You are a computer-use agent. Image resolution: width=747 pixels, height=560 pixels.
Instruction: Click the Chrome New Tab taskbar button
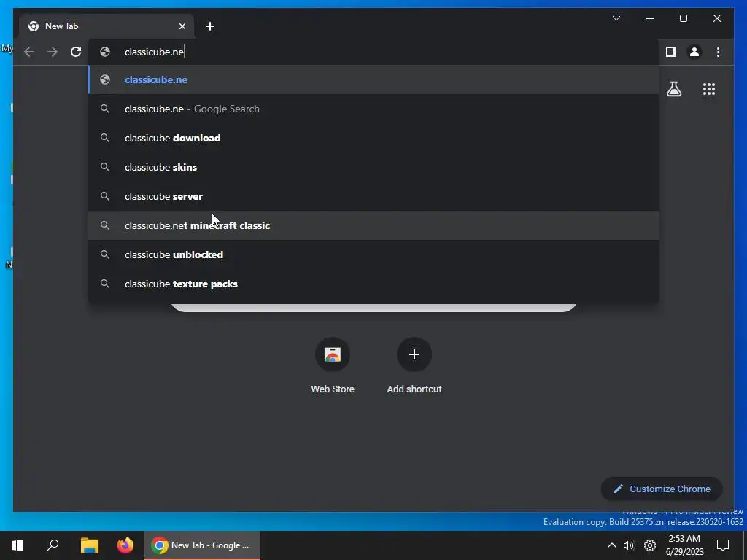click(x=202, y=545)
